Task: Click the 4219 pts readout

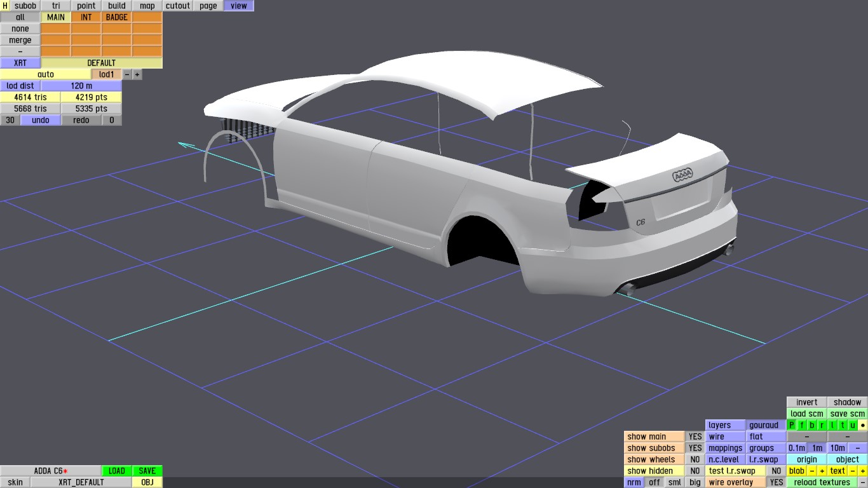Action: click(92, 97)
